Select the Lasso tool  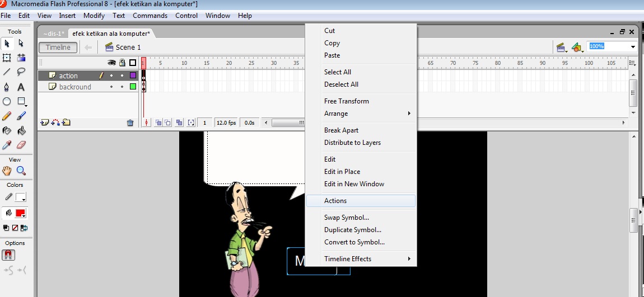click(21, 72)
